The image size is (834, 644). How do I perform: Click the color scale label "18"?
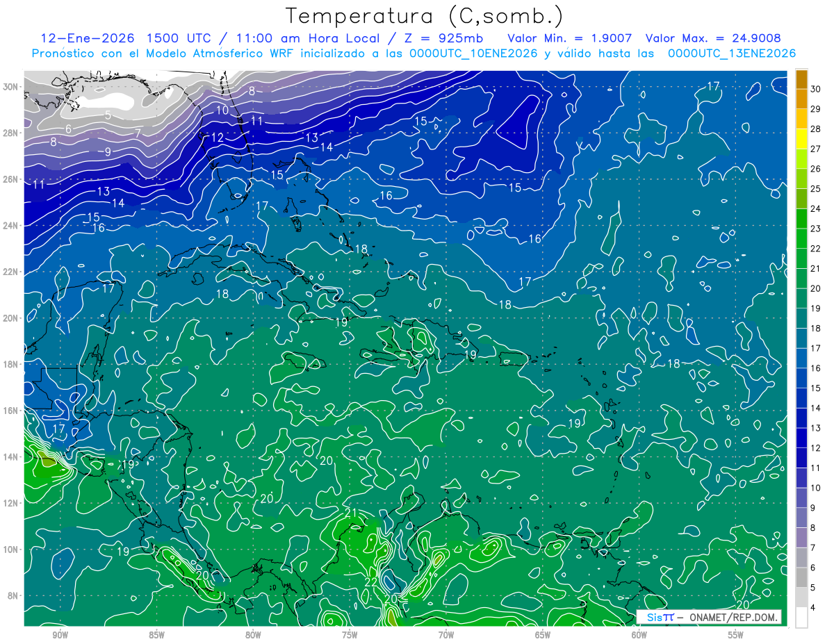click(x=816, y=328)
